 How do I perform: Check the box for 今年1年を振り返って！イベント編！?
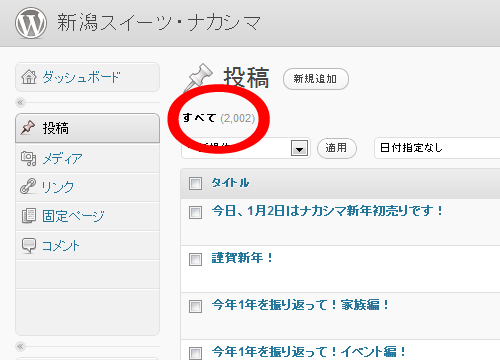point(195,353)
